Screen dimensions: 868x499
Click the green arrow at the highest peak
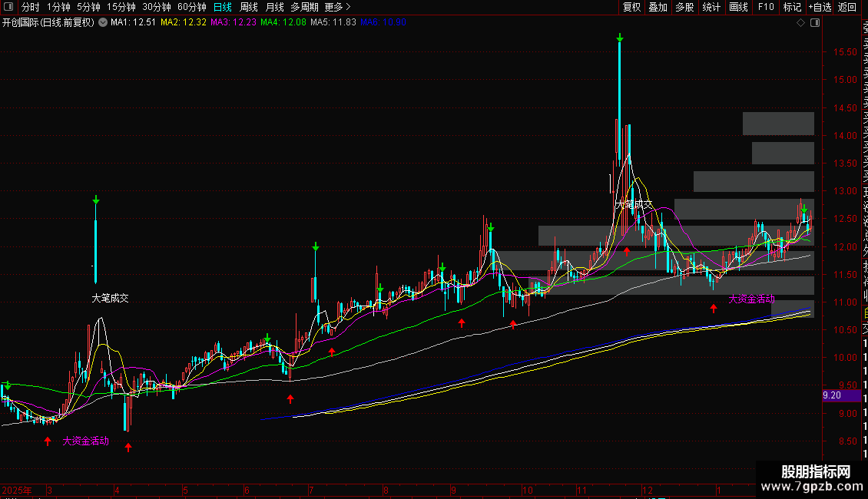[619, 38]
